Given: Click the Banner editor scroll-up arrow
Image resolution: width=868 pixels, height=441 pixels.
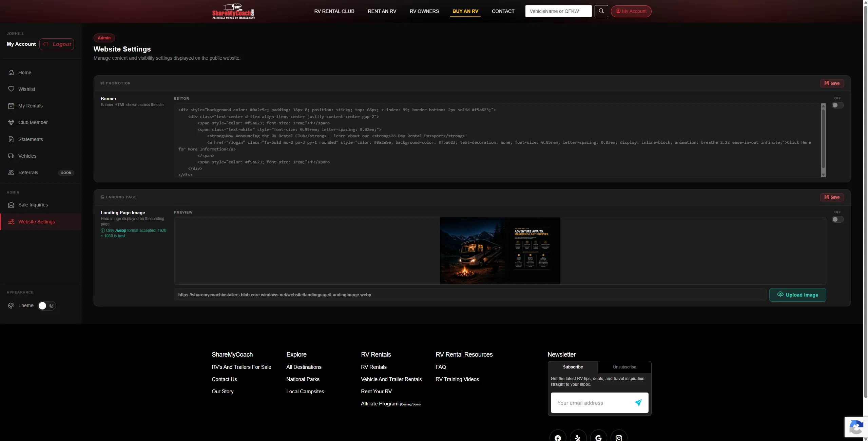Looking at the screenshot, I should 823,106.
